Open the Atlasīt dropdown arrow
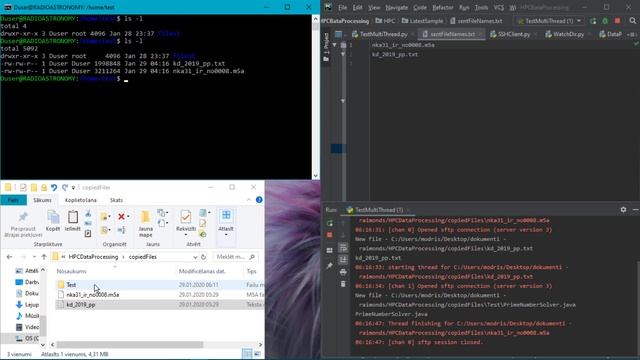The image size is (640, 360). pyautogui.click(x=226, y=235)
